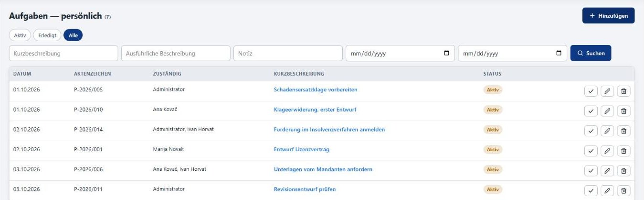644x200 pixels.
Task: Focus the Notiz input field
Action: (288, 53)
